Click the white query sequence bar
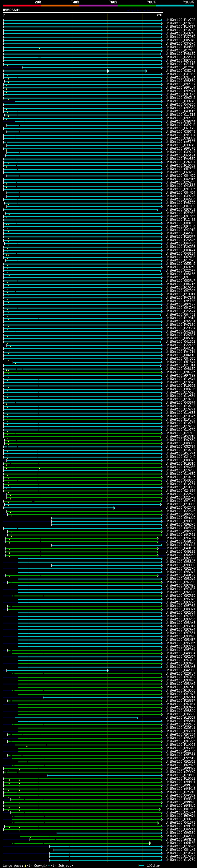 (83, 13)
